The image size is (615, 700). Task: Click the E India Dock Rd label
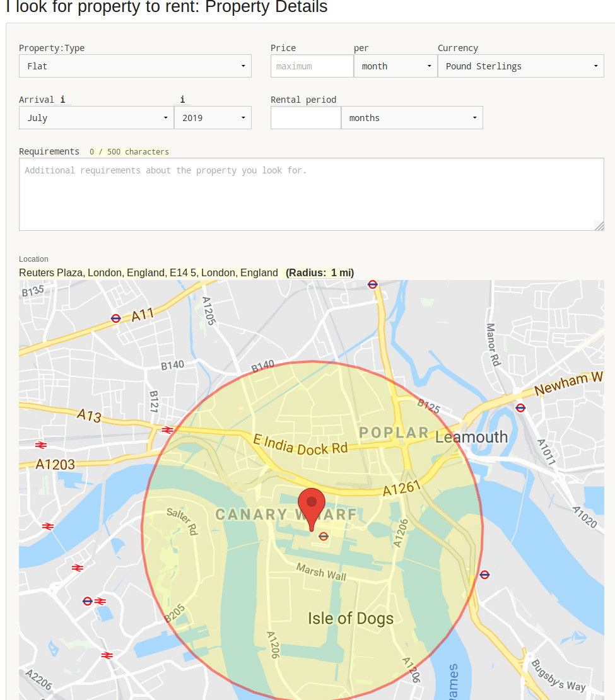pyautogui.click(x=300, y=444)
